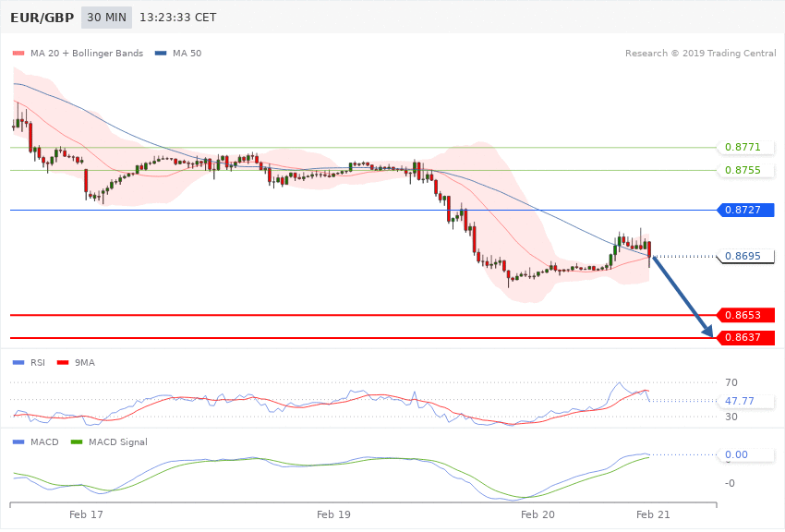Select the 30 MIN timeframe label
The width and height of the screenshot is (785, 532).
click(x=106, y=18)
